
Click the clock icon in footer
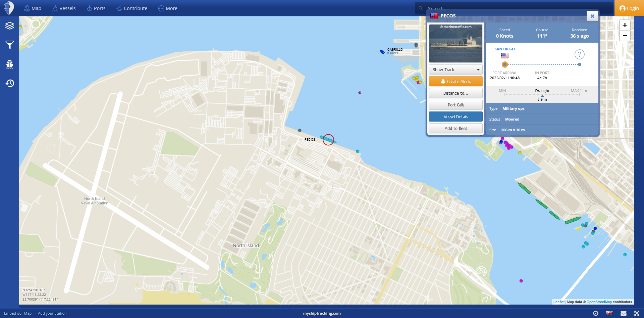[x=596, y=313]
